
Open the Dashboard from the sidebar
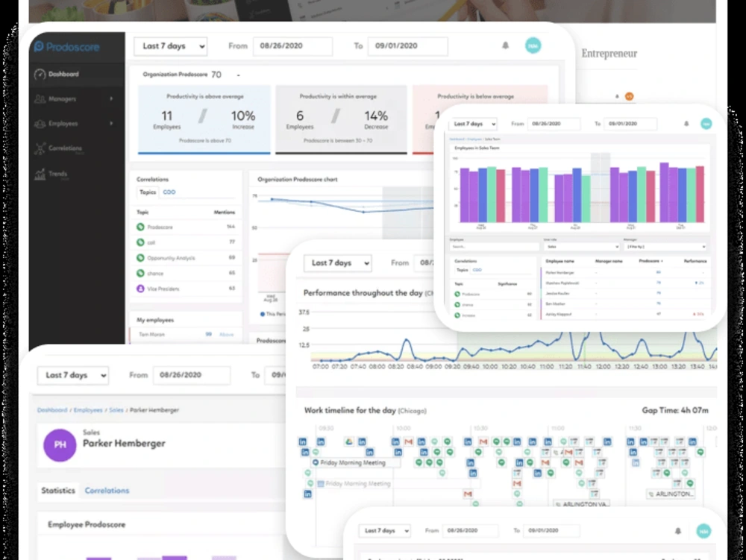tap(63, 75)
